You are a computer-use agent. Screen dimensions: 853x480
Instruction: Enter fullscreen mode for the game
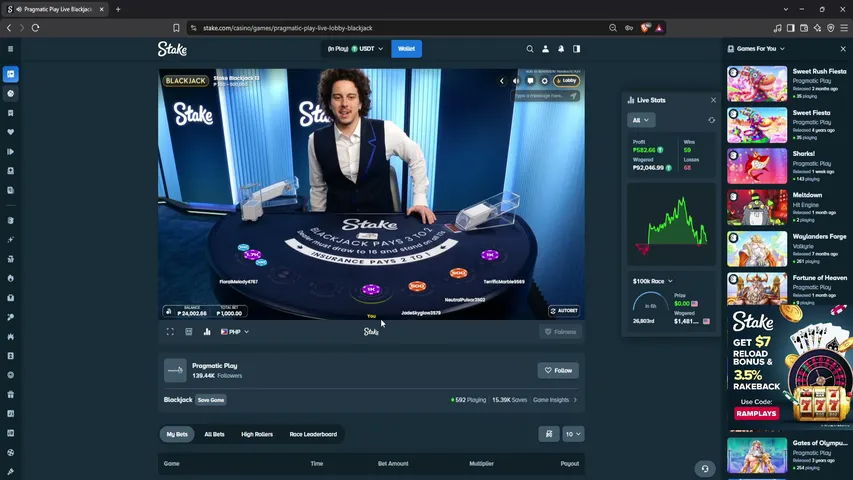click(x=170, y=331)
